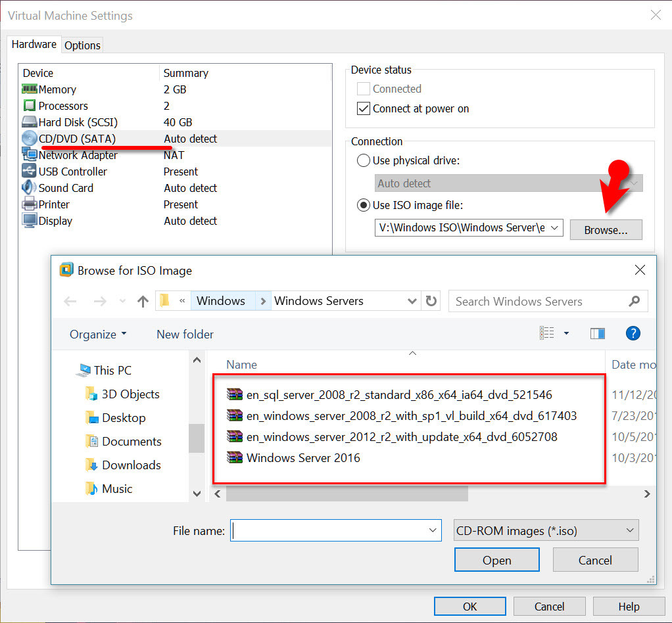
Task: Change the file view layout icon
Action: tap(547, 333)
